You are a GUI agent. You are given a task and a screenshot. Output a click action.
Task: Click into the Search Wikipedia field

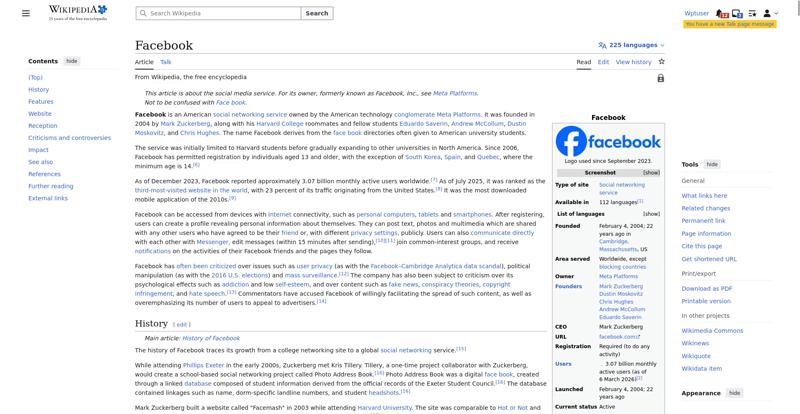coord(220,13)
